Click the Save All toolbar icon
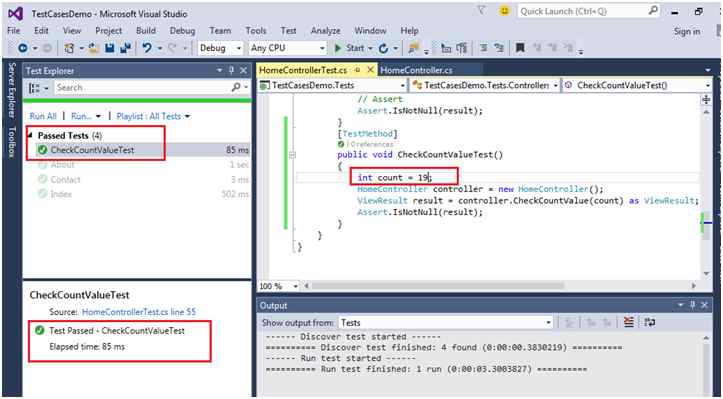This screenshot has width=723, height=399. point(125,48)
